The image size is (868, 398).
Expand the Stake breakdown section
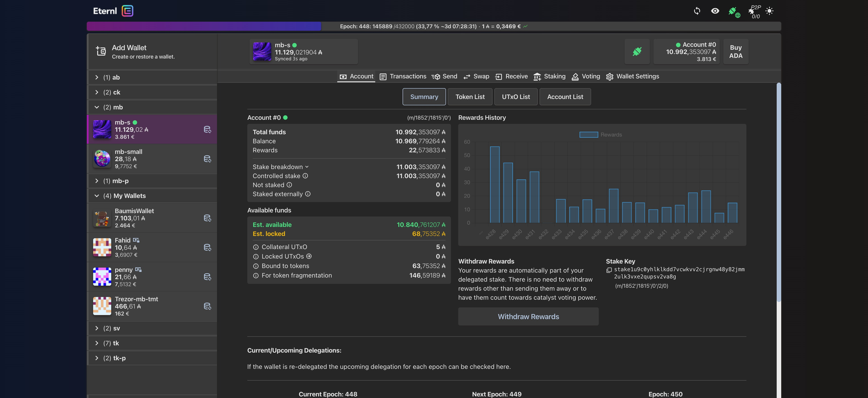[x=307, y=166]
